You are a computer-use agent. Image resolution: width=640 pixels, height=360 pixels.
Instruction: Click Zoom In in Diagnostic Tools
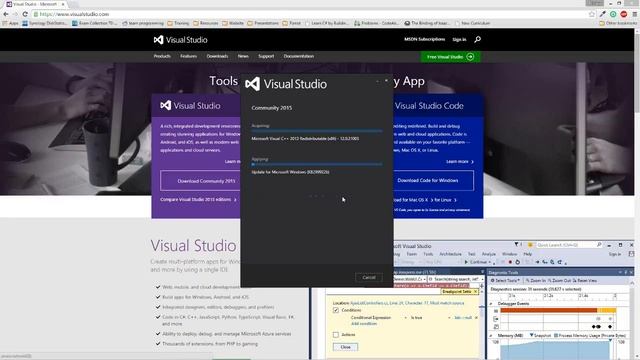point(536,280)
